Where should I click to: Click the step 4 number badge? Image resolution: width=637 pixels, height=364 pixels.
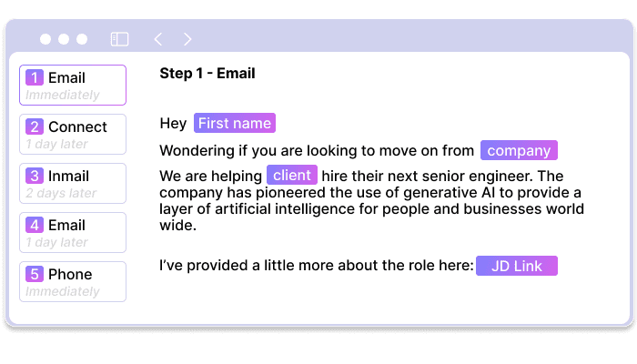[x=35, y=226]
